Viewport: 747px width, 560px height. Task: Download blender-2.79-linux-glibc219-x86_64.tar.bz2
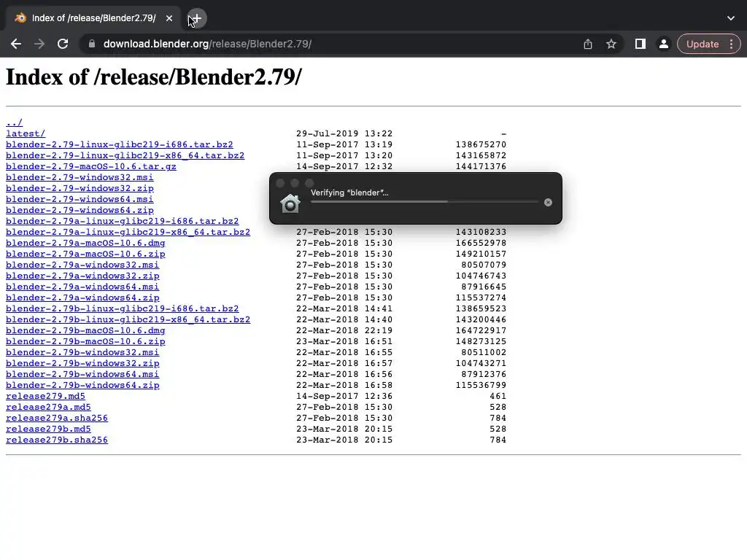coord(125,155)
